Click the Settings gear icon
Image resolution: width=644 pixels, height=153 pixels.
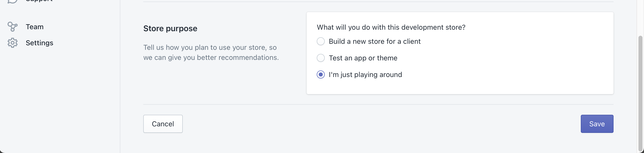tap(12, 43)
